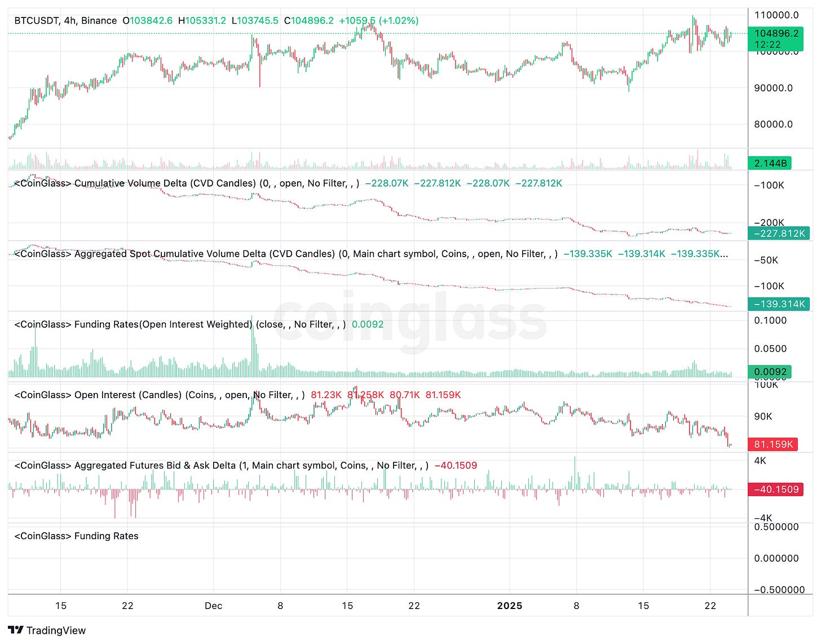Screen dimensions: 821x644
Task: Click the high value H105331.2
Action: point(202,21)
